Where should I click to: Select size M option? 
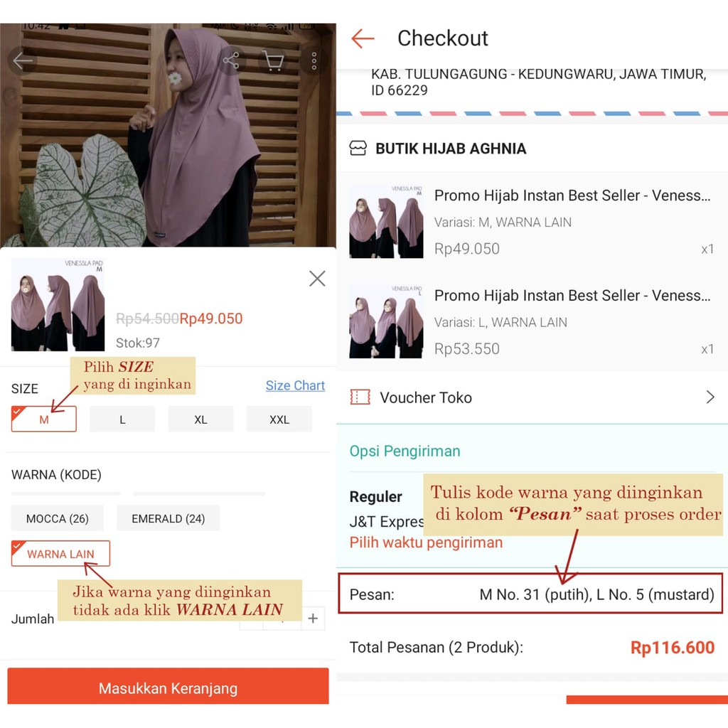coord(43,419)
